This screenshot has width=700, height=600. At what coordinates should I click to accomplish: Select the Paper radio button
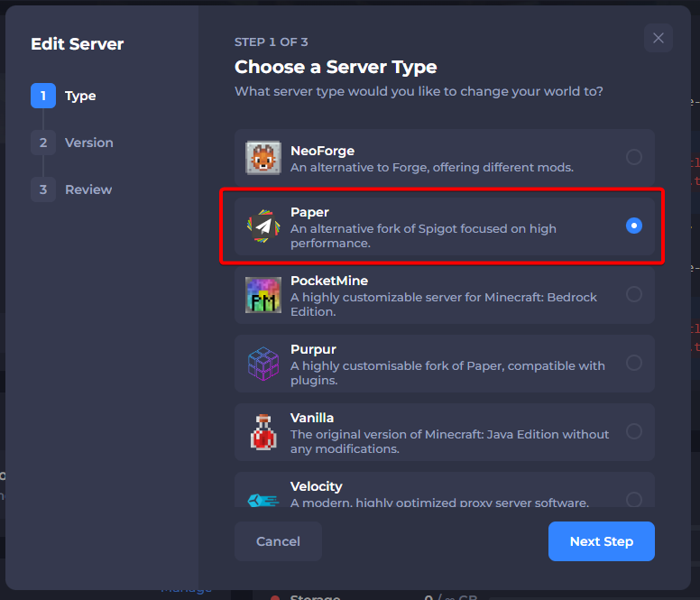click(x=633, y=226)
